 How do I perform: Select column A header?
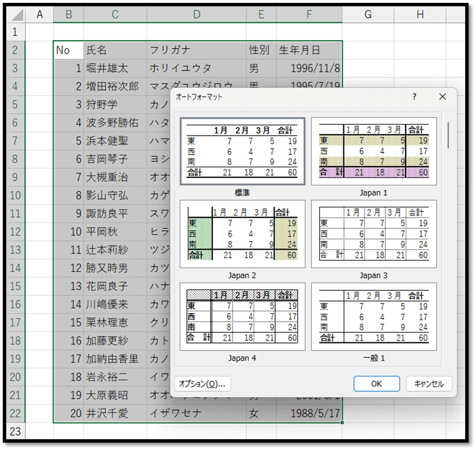point(39,14)
